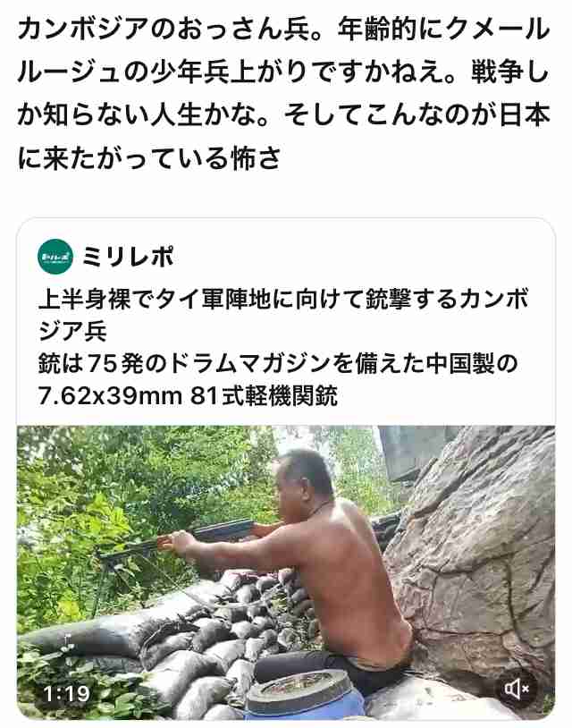
Task: Click the 1:19 video duration label
Action: click(x=66, y=694)
